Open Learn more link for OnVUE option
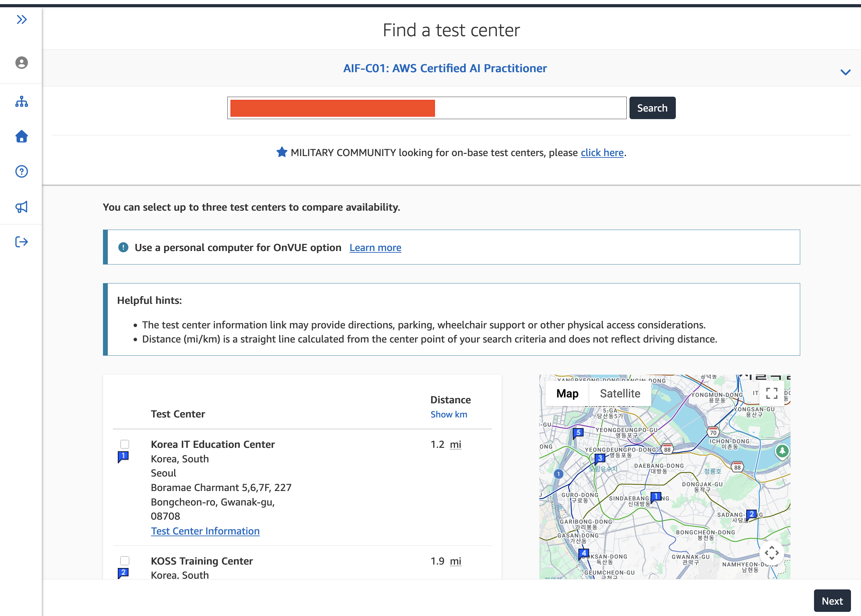 (375, 248)
